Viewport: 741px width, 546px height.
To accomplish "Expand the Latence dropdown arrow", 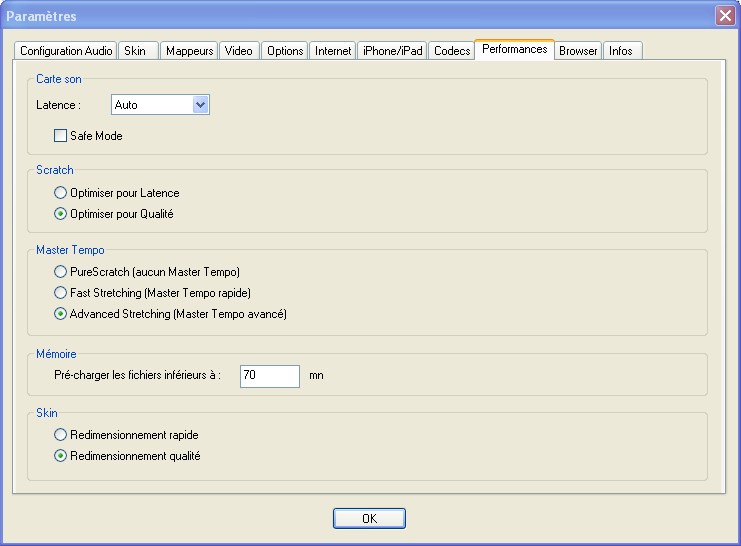I will (x=200, y=104).
